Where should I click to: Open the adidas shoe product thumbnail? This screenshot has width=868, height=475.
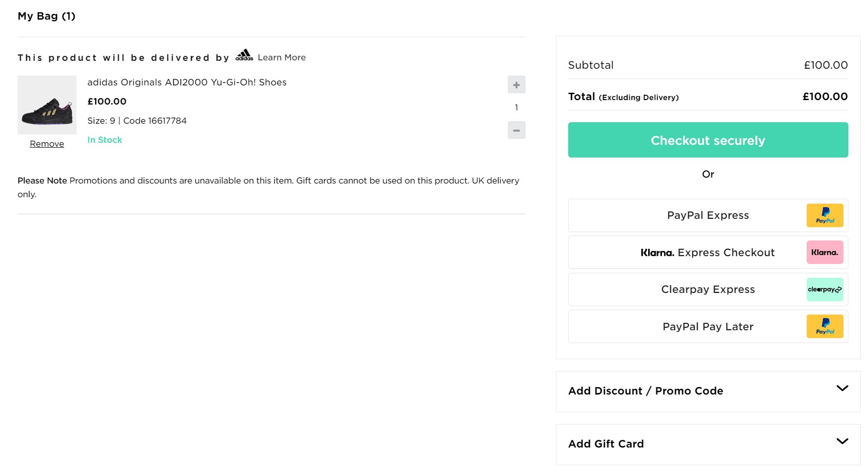pyautogui.click(x=47, y=105)
